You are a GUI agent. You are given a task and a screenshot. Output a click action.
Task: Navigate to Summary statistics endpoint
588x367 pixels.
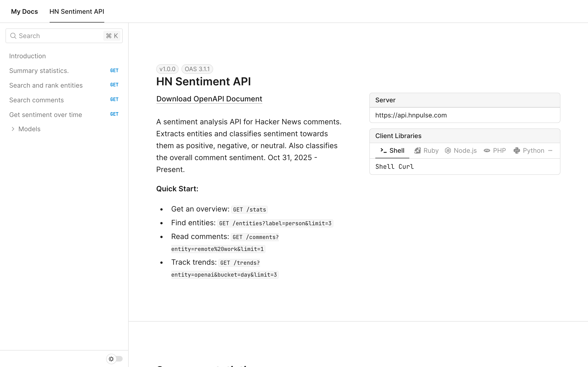[x=39, y=71]
